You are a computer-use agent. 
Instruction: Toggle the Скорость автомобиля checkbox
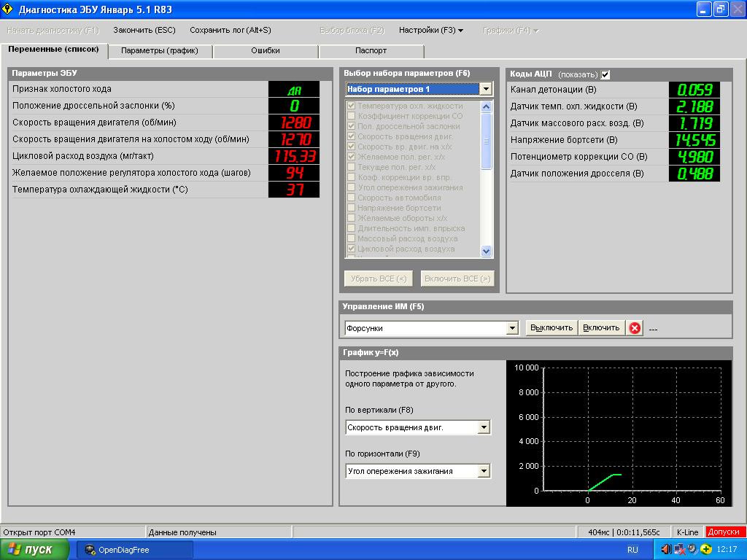[x=352, y=198]
